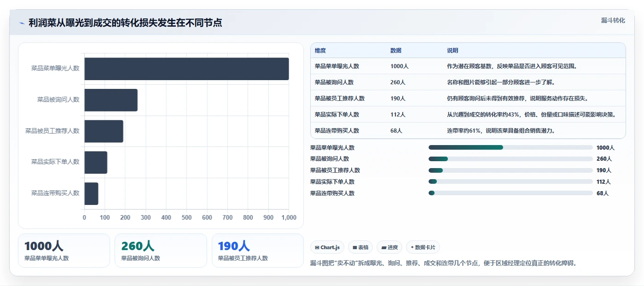Select the 进度 chip
The height and width of the screenshot is (286, 644).
coord(389,247)
